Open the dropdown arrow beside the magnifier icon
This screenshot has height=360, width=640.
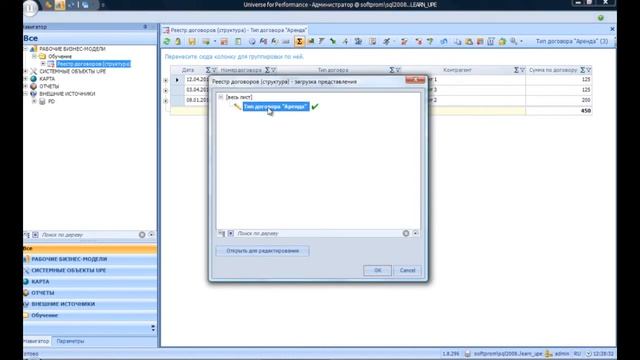coord(521,41)
